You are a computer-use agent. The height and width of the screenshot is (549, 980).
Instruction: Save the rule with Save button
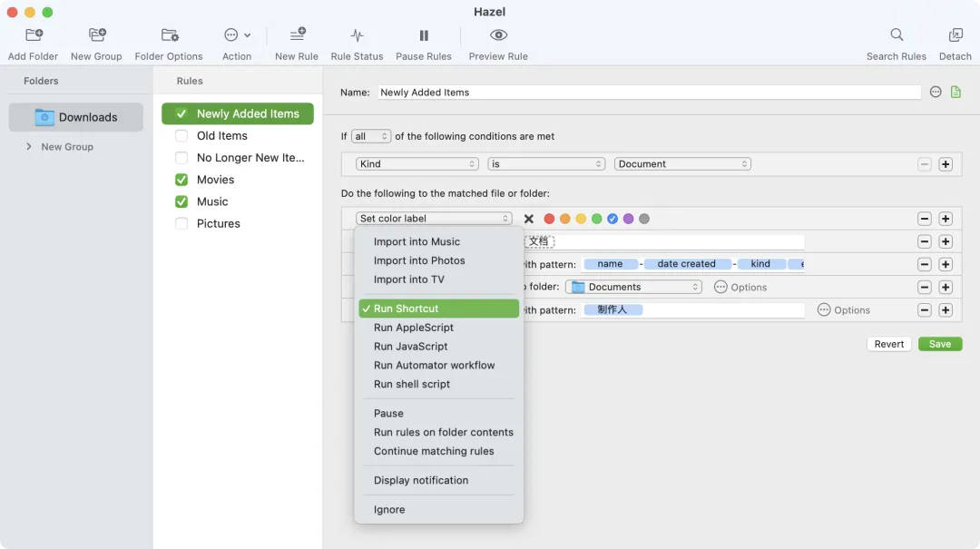pyautogui.click(x=940, y=344)
